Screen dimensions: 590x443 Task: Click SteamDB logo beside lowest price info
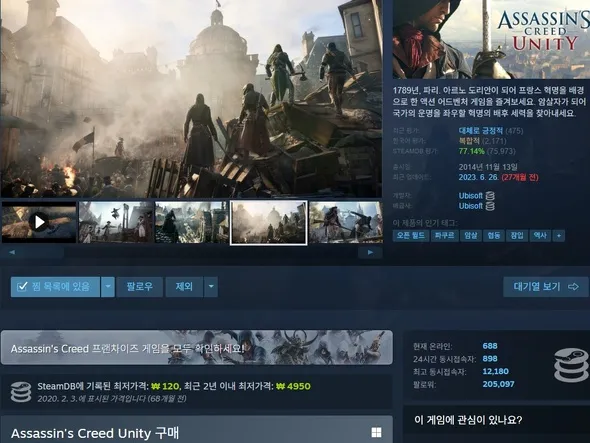(21, 392)
